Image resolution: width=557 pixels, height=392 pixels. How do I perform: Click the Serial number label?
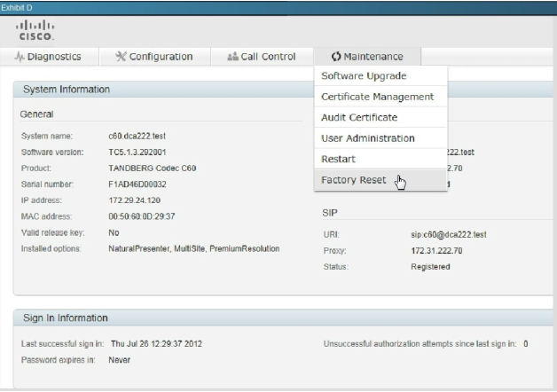(47, 184)
